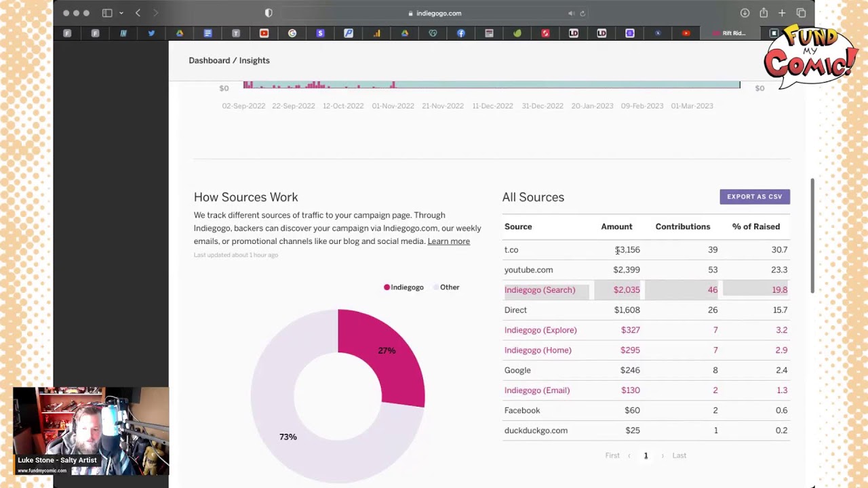This screenshot has height=488, width=868.
Task: Show the tab overview icon
Action: click(801, 13)
